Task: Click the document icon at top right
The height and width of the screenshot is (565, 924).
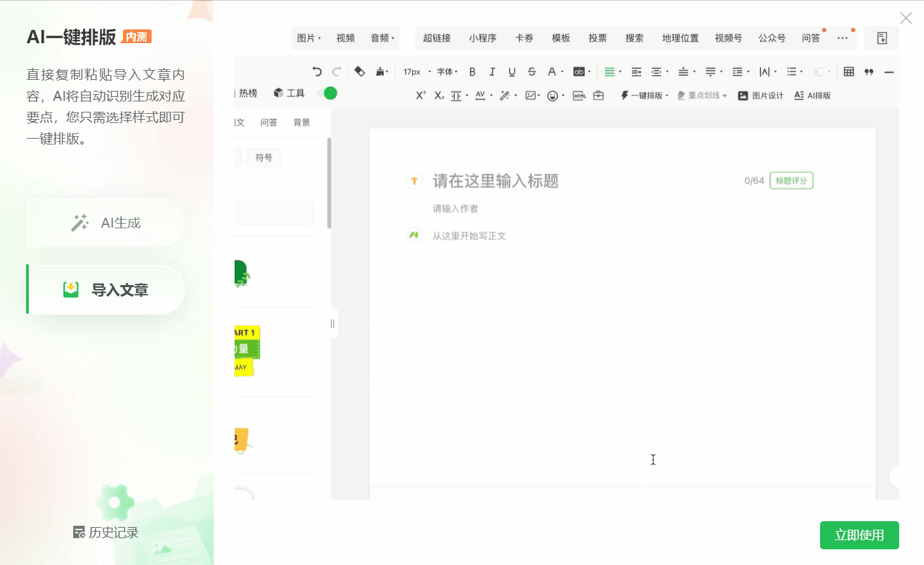Action: click(882, 38)
